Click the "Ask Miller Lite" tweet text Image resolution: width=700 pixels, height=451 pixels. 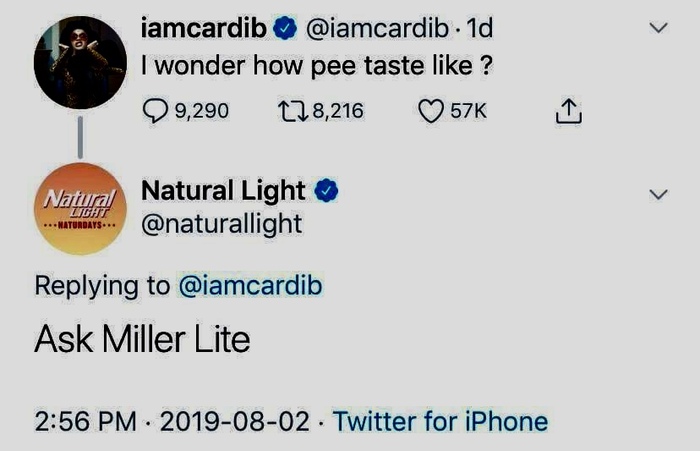[x=142, y=340]
